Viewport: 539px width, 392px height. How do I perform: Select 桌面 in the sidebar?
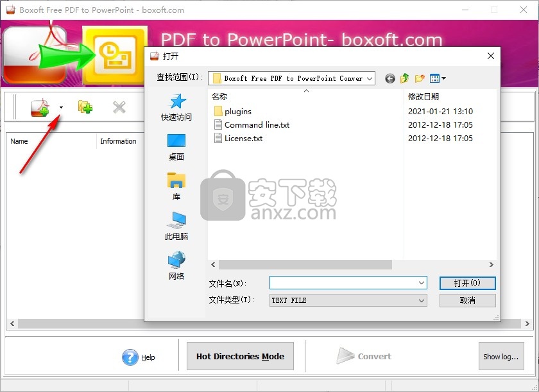tap(176, 147)
